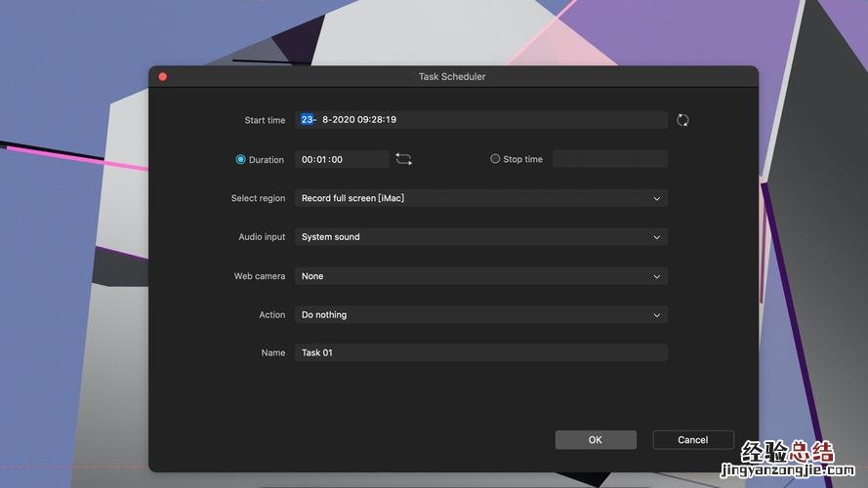Open the Audio input dropdown
Image resolution: width=868 pixels, height=488 pixels.
coord(480,237)
